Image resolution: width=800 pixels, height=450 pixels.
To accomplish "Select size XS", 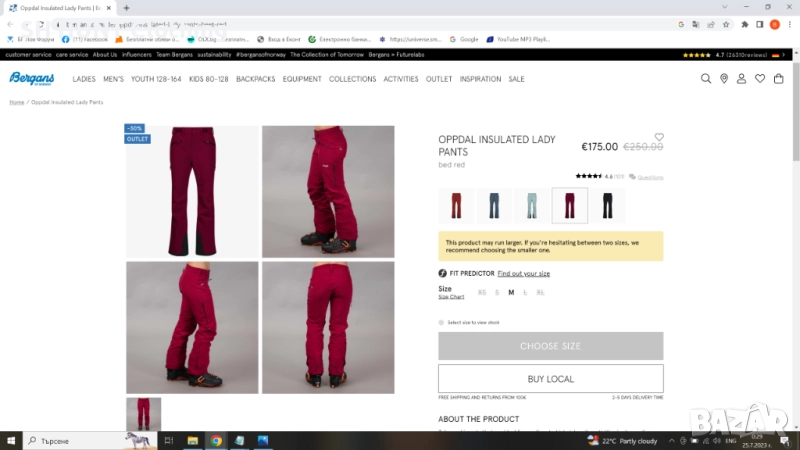I will (482, 293).
